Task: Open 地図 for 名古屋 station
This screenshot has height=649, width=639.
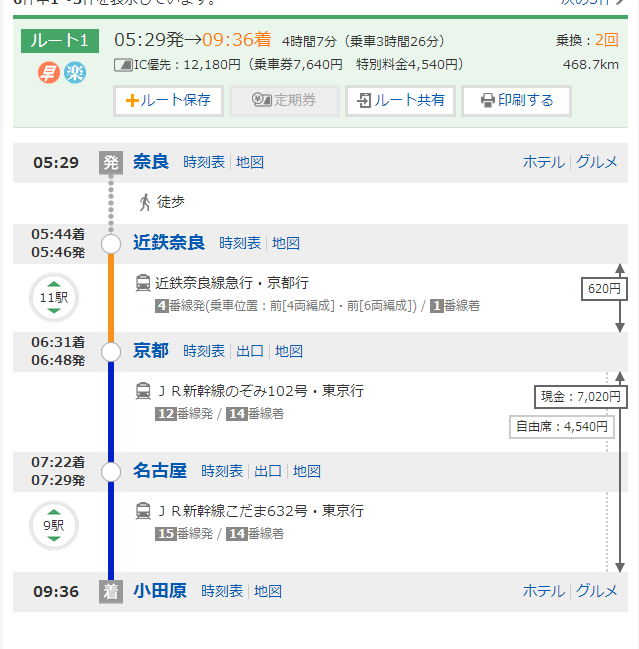Action: click(x=307, y=471)
